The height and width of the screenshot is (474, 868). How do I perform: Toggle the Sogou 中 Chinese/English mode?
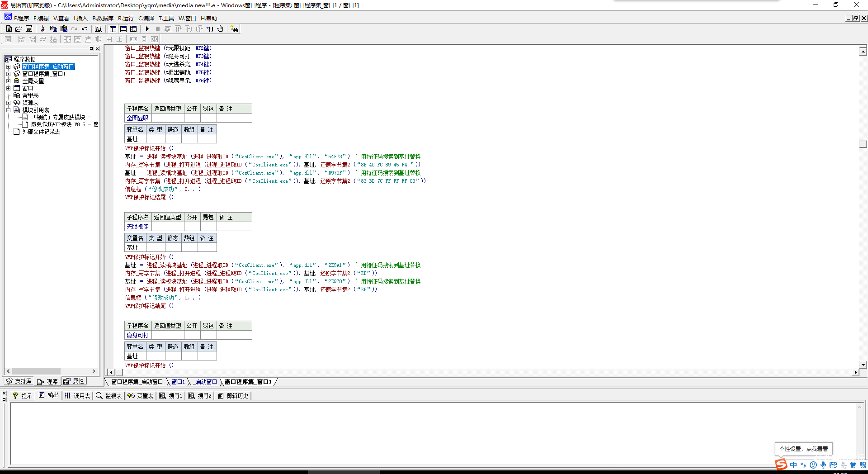(x=793, y=465)
